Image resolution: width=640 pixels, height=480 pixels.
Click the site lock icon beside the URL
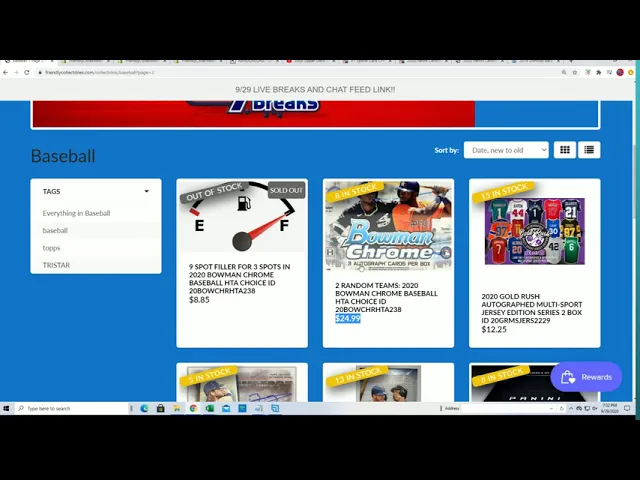(40, 72)
